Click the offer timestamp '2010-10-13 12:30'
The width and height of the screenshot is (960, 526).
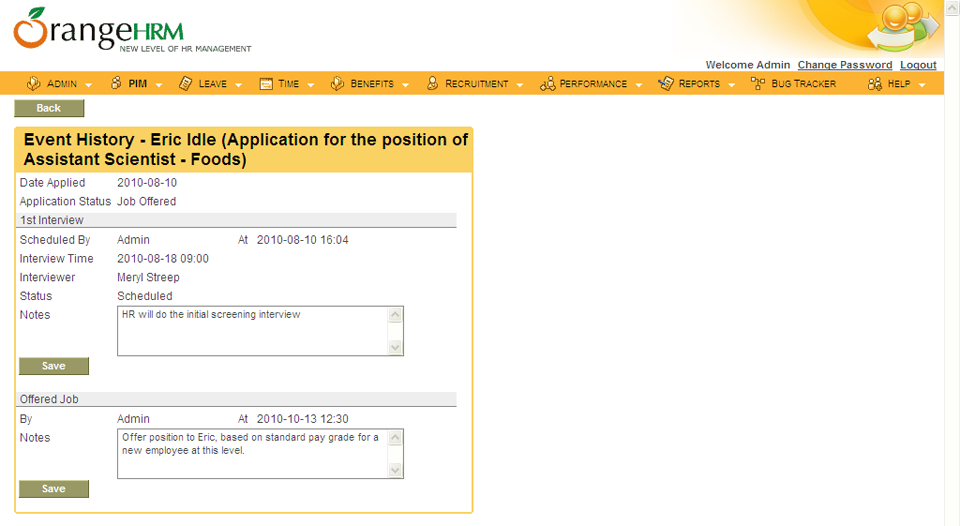(302, 419)
